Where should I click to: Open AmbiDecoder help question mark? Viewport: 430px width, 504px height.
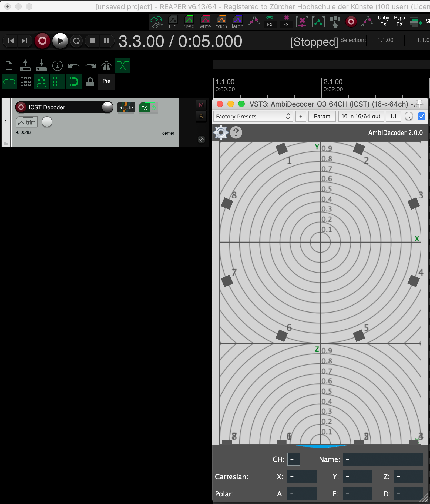[236, 132]
